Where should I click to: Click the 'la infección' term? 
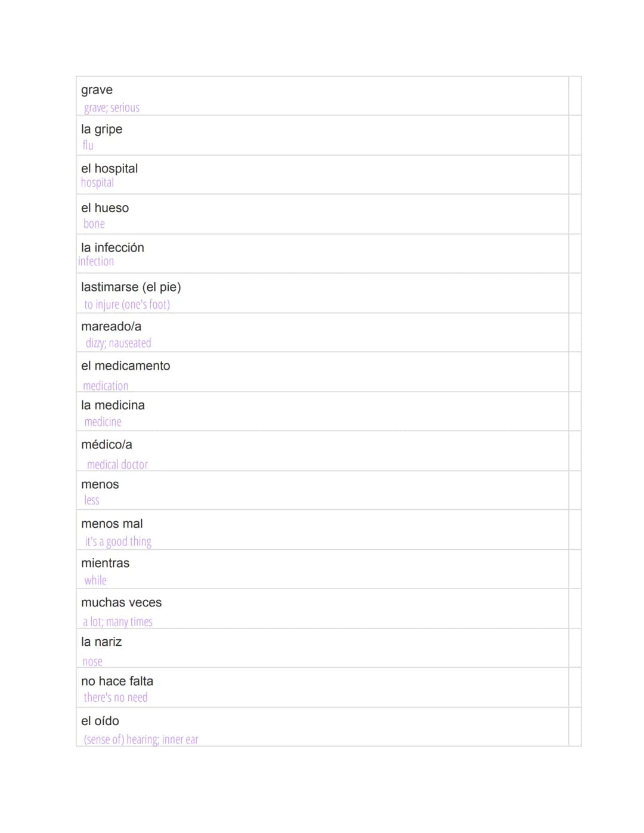pos(112,247)
